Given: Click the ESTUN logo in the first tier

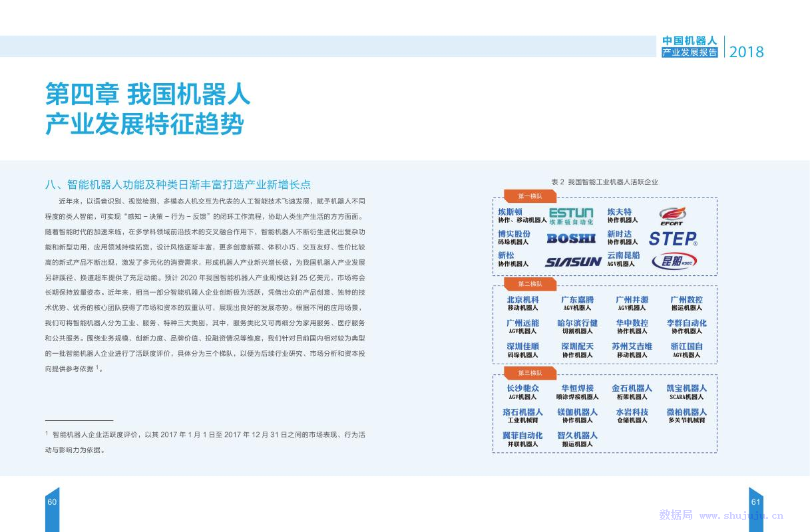Looking at the screenshot, I should click(x=571, y=216).
